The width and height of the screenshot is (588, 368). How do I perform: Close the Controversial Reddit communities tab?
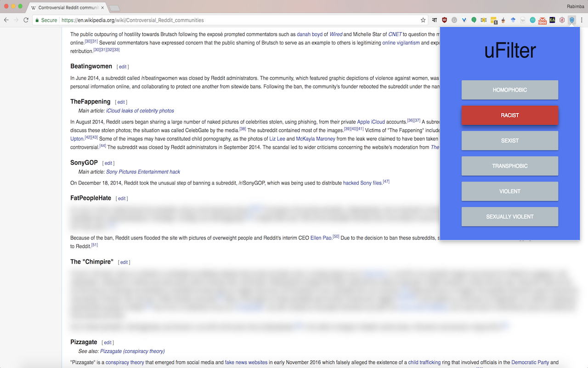102,8
